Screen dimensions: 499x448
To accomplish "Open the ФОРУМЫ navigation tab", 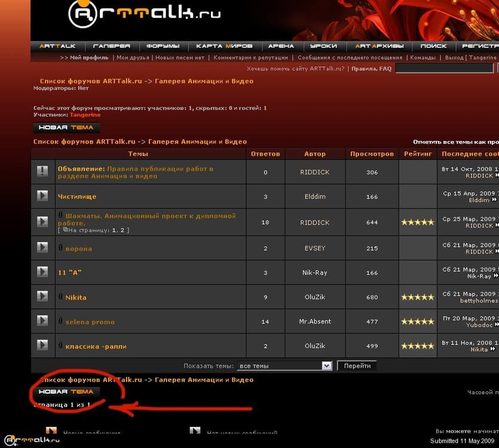I will [163, 45].
